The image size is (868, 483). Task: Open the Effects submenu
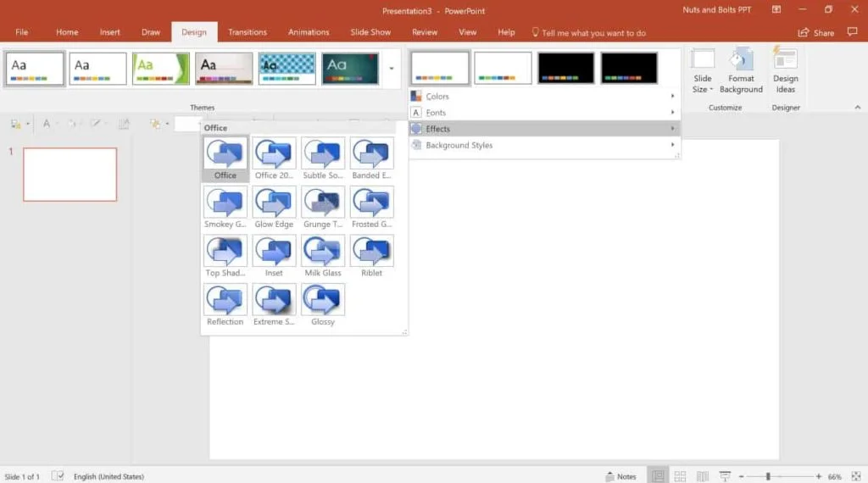click(x=545, y=128)
